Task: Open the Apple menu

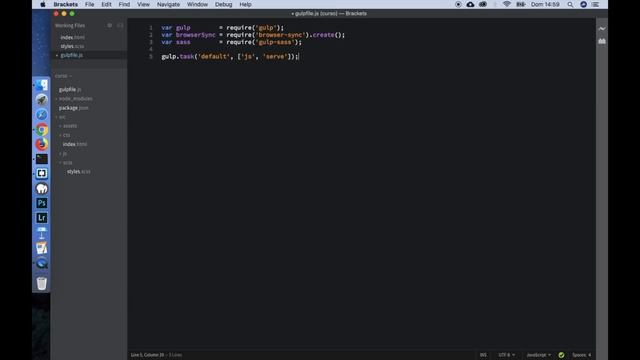Action: coord(43,4)
